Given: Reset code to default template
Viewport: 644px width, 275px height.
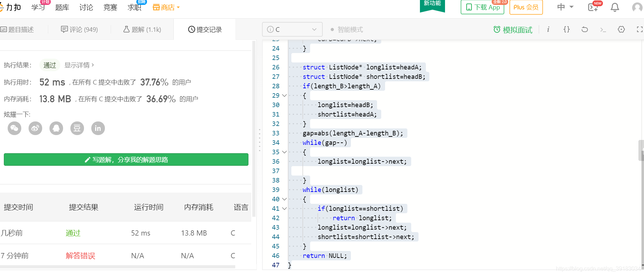Looking at the screenshot, I should [x=585, y=29].
